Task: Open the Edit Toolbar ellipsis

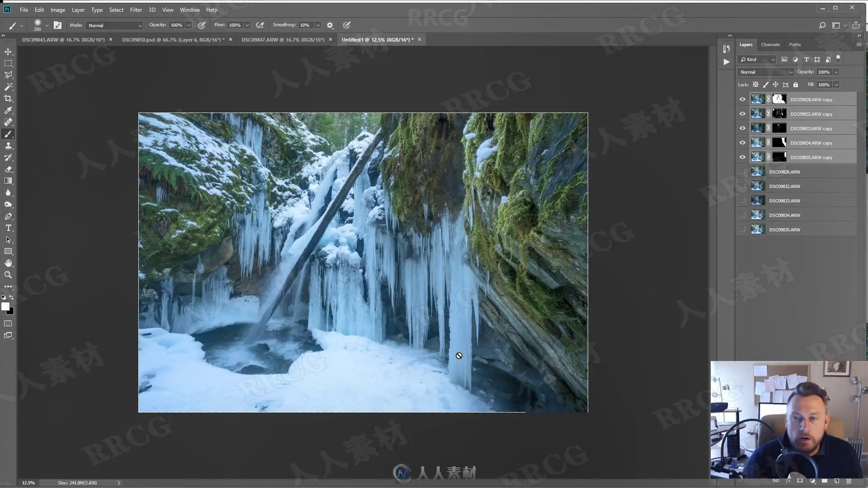Action: pos(8,286)
